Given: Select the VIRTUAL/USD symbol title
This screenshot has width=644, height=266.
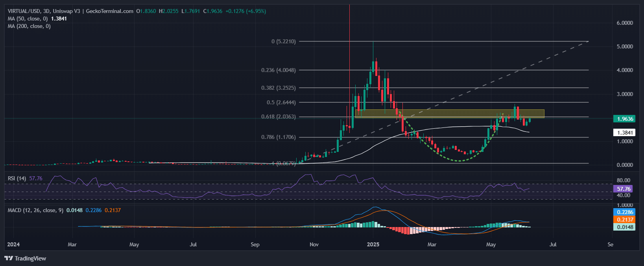Looking at the screenshot, I should [x=24, y=11].
